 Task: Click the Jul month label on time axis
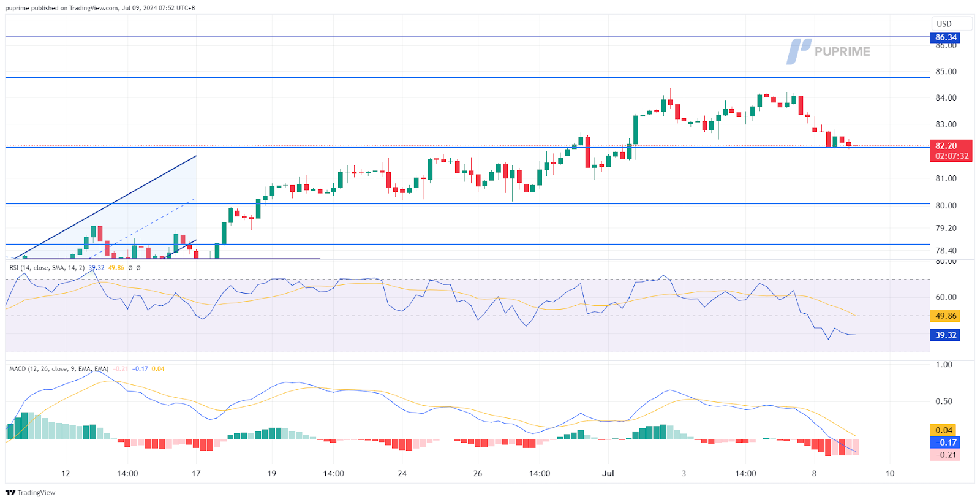click(x=608, y=474)
